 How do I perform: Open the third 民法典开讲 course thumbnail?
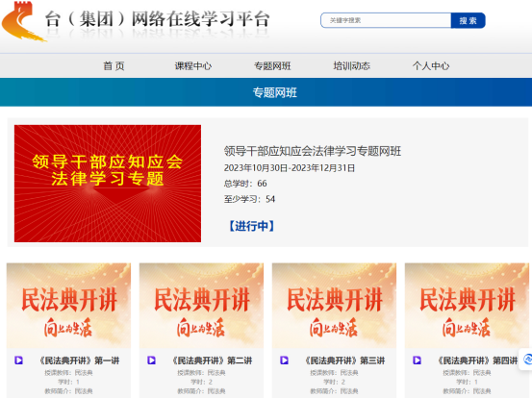coord(334,306)
